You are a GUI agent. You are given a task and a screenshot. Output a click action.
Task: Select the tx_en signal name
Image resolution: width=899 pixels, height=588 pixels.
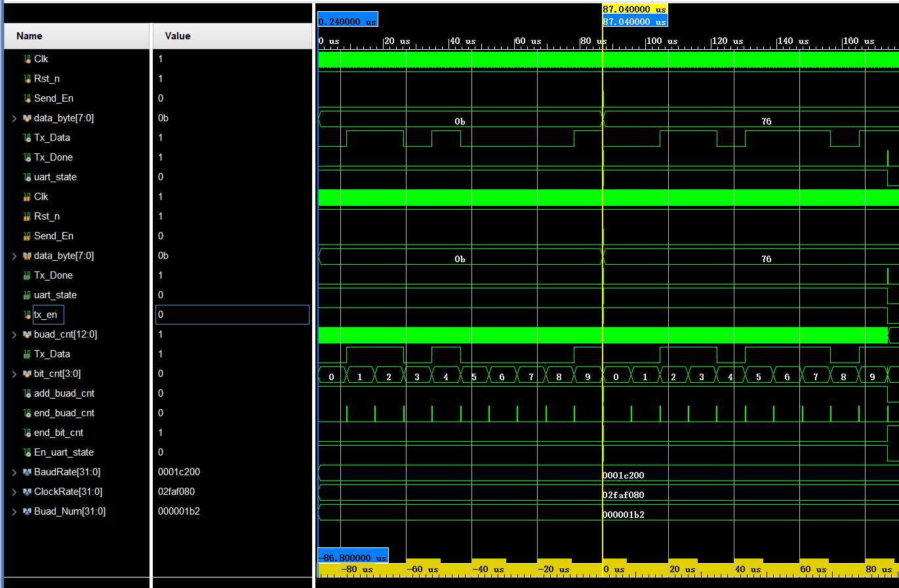click(x=46, y=315)
